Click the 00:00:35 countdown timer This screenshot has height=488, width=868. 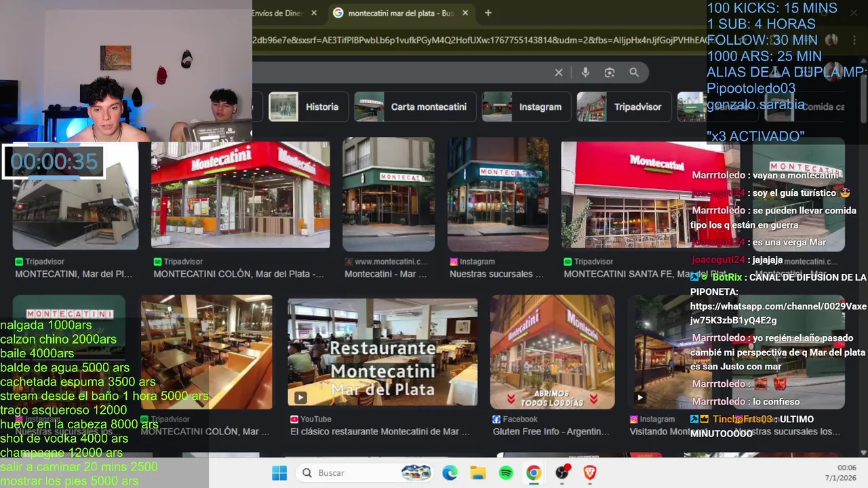(53, 161)
